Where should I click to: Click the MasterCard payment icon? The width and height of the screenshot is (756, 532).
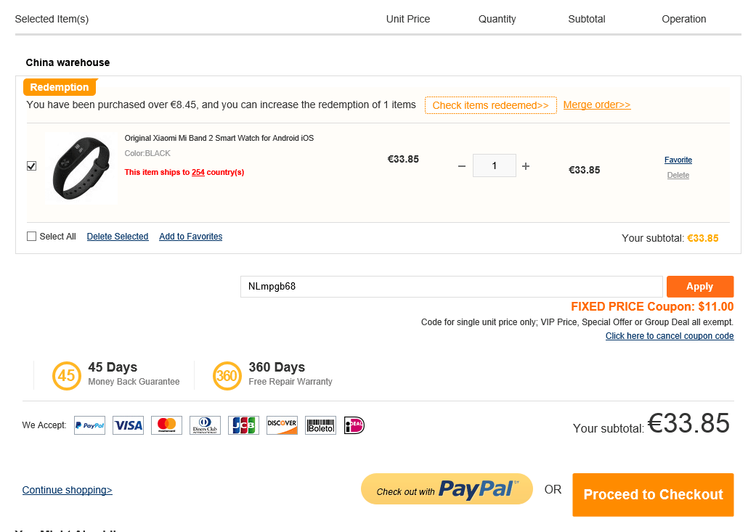(x=166, y=425)
